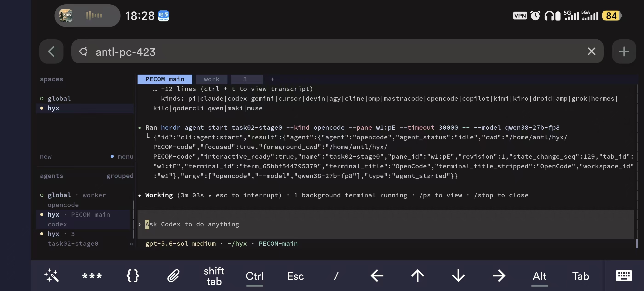Screen dimensions: 644x291
Task: Toggle the Ctrl modifier key
Action: (255, 276)
